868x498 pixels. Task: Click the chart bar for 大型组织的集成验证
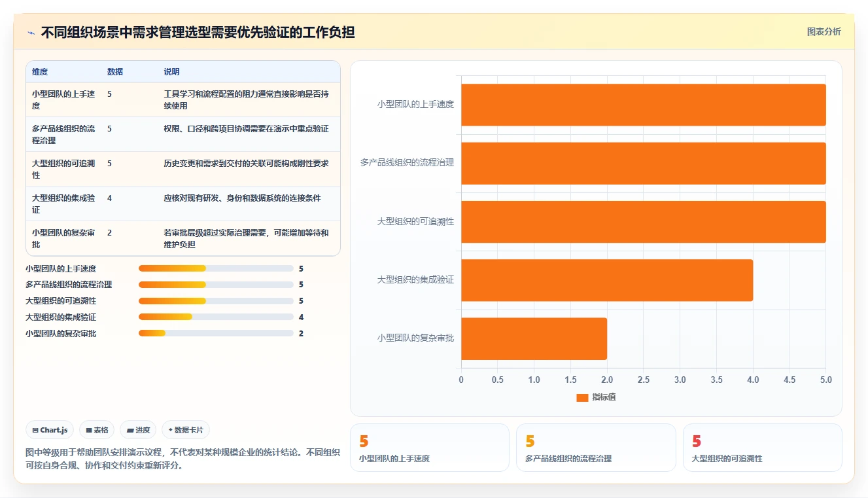pyautogui.click(x=607, y=280)
